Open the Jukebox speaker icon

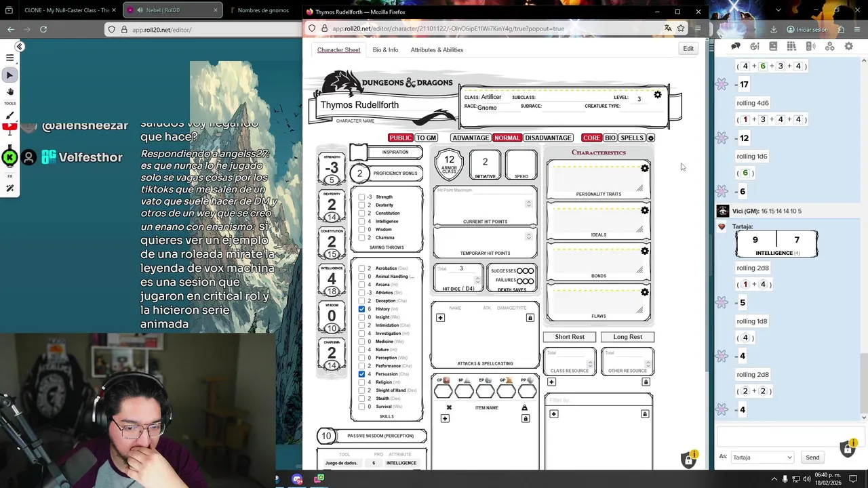click(810, 46)
